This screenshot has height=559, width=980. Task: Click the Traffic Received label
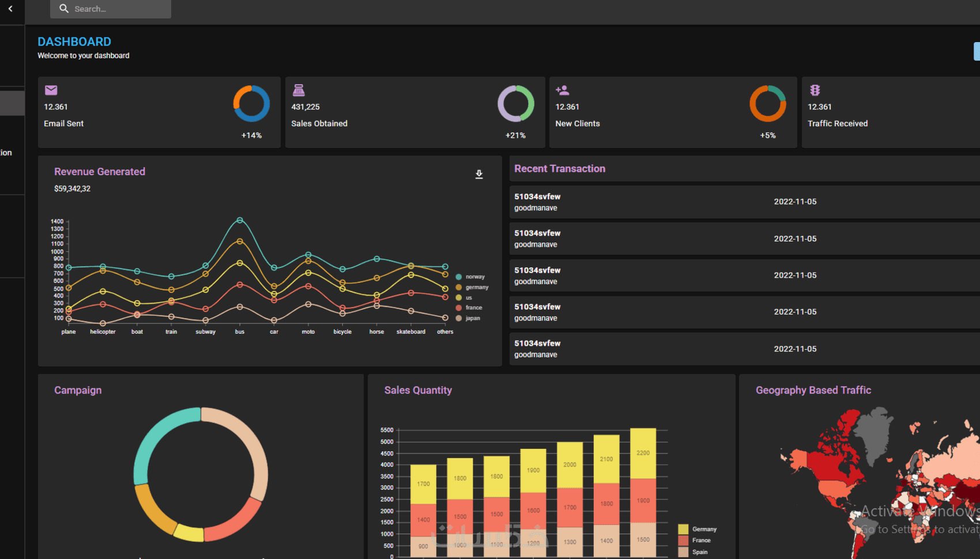(838, 123)
